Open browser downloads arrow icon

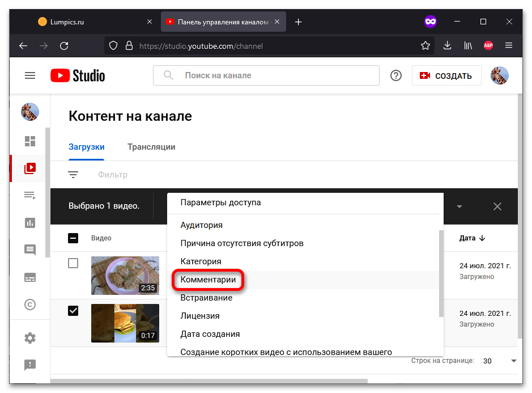pos(447,45)
